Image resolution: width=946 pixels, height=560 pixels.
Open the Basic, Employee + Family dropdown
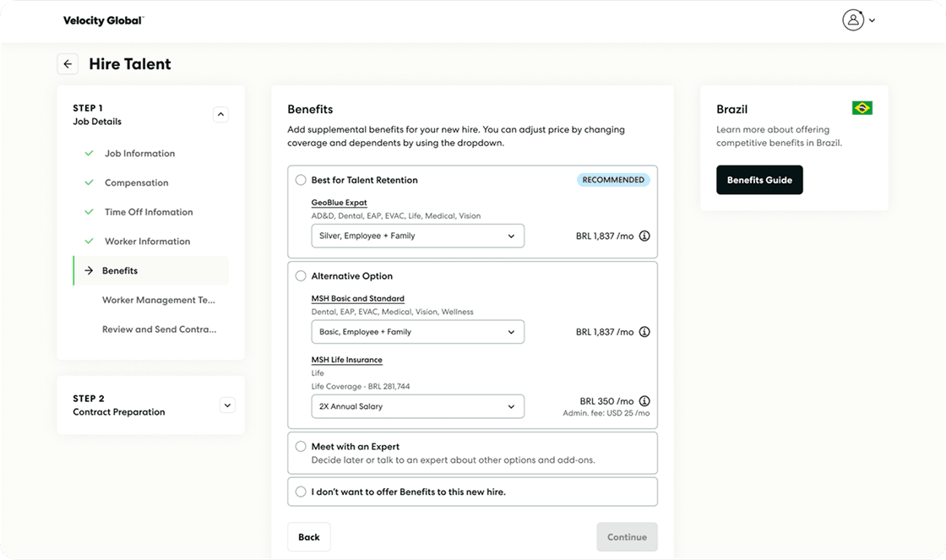click(417, 332)
